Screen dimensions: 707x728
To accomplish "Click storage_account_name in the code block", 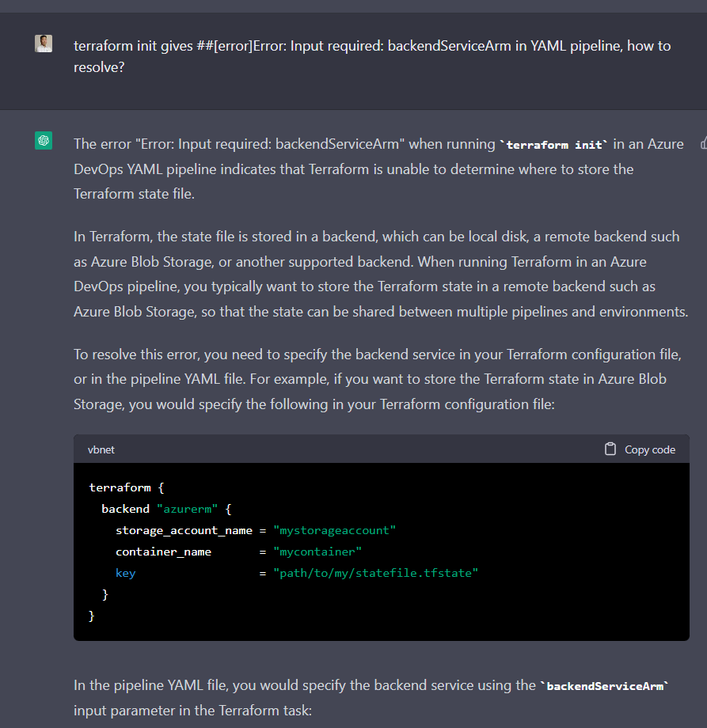I will [x=184, y=530].
